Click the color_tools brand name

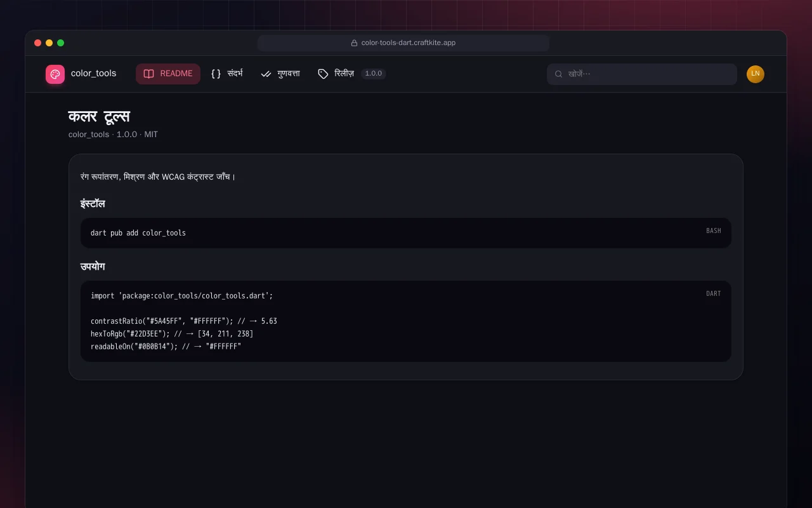(94, 74)
